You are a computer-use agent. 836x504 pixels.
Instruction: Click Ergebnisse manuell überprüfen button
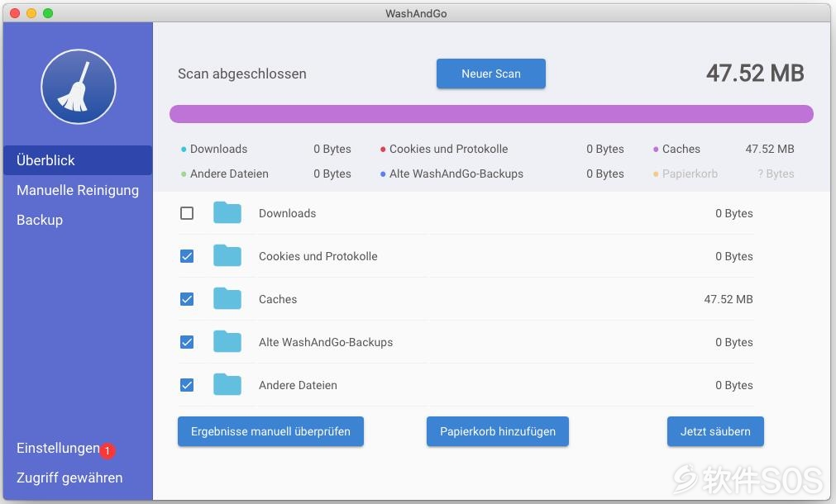pyautogui.click(x=271, y=431)
